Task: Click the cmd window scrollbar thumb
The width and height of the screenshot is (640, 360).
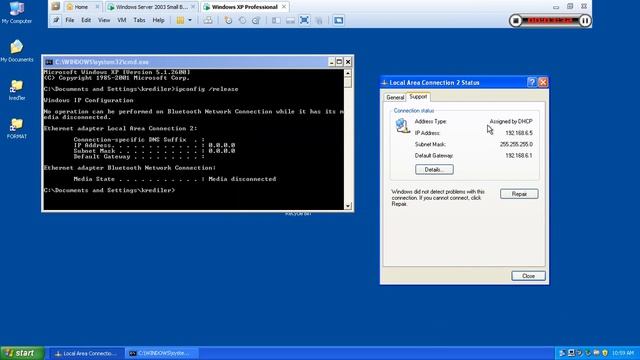Action: [x=348, y=82]
